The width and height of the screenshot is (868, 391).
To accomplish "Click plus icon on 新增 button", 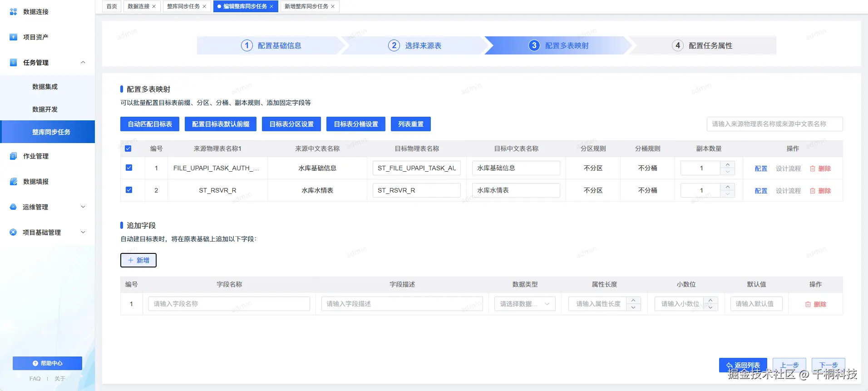I will pyautogui.click(x=131, y=260).
